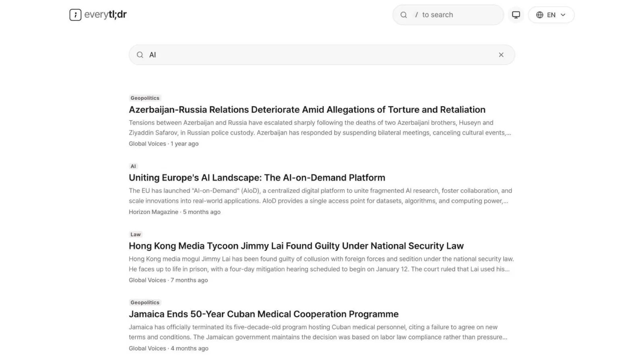Click 'Global Voices · 4 months ago'

169,348
